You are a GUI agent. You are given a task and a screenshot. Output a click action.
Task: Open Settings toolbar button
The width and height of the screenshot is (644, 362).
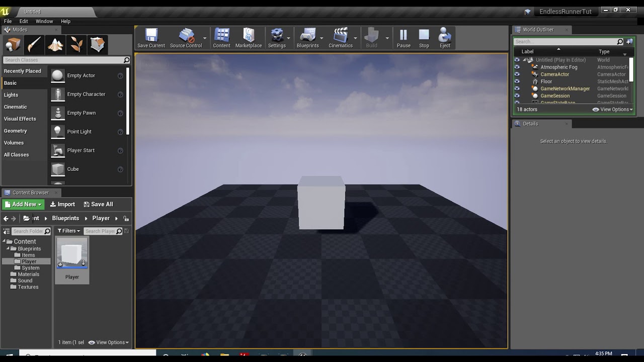pyautogui.click(x=277, y=38)
